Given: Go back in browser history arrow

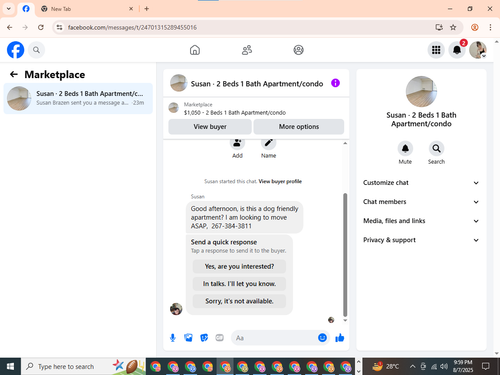Looking at the screenshot, I should [10, 27].
